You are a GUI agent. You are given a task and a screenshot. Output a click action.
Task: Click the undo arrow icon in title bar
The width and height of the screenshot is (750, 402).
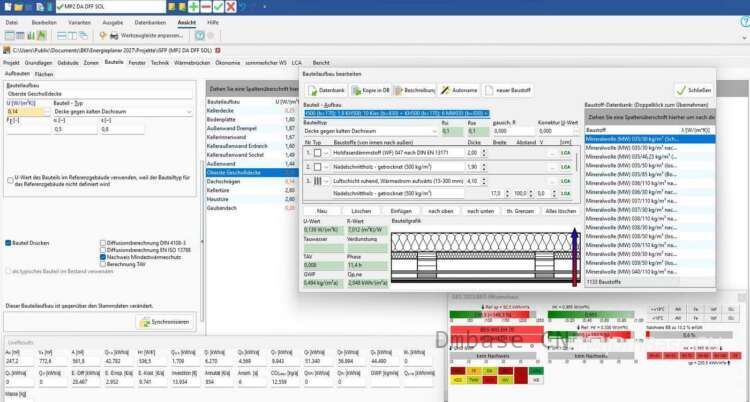243,7
